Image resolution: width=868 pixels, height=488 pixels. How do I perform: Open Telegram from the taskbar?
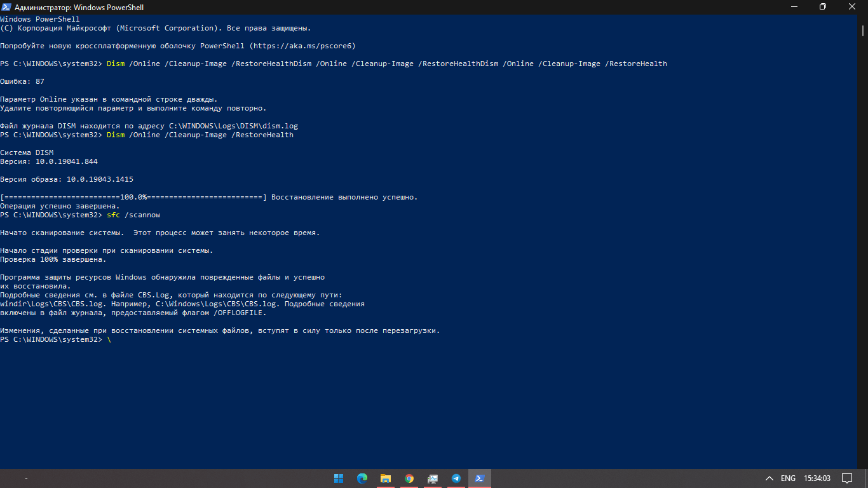click(x=456, y=478)
